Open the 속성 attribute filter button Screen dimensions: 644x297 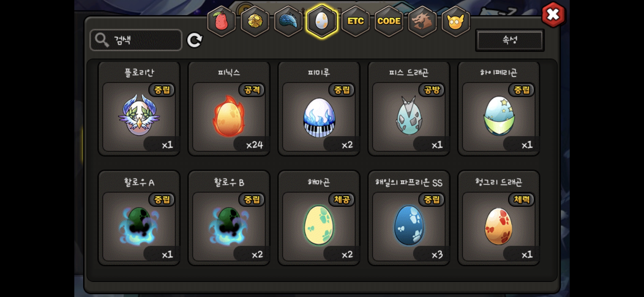tap(510, 40)
